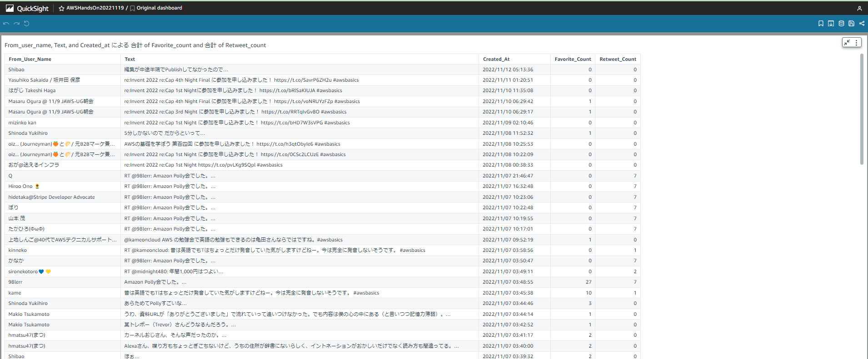Image resolution: width=868 pixels, height=359 pixels.
Task: Click the QuickSight home text
Action: pos(33,8)
